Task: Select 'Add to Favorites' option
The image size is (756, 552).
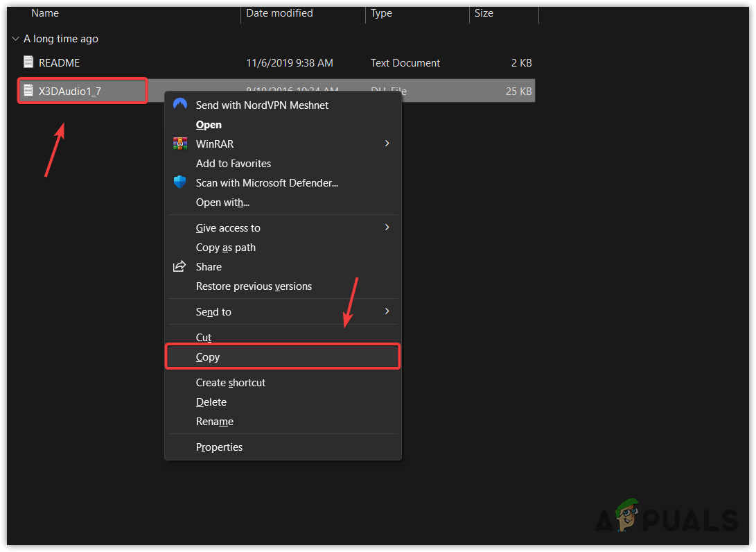Action: pyautogui.click(x=234, y=163)
